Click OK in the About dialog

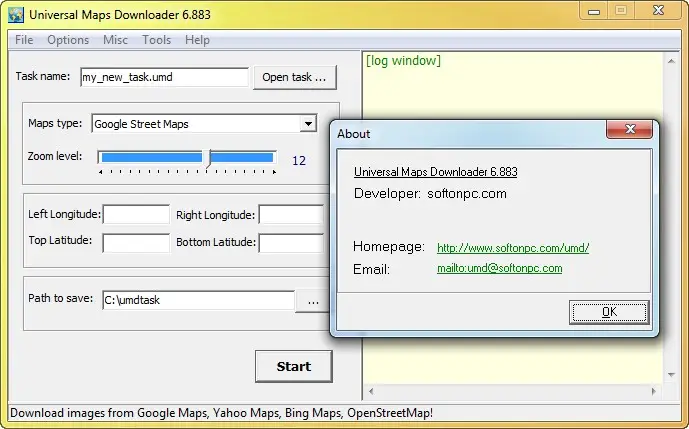coord(609,312)
